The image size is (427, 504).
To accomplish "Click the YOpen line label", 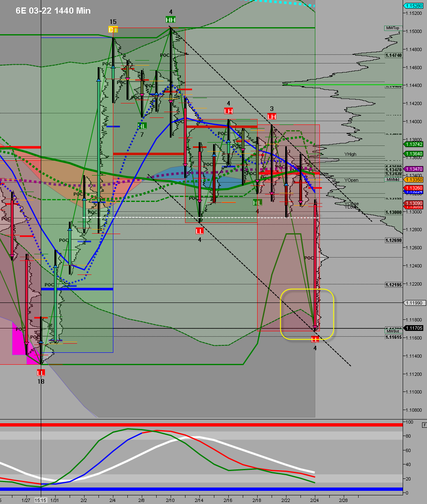I will (351, 180).
